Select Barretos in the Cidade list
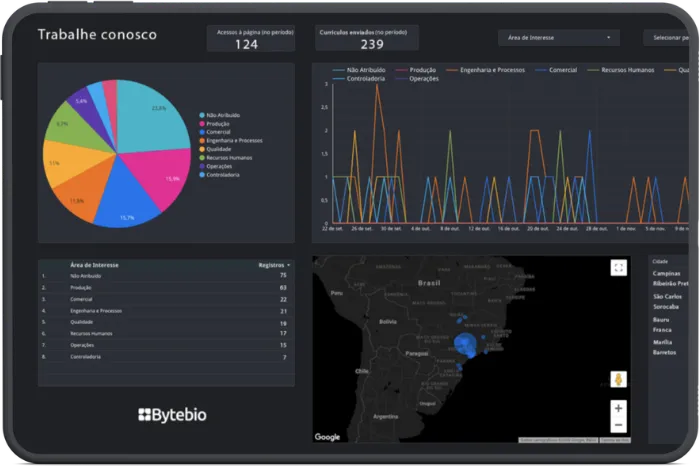This screenshot has height=466, width=700. point(664,353)
